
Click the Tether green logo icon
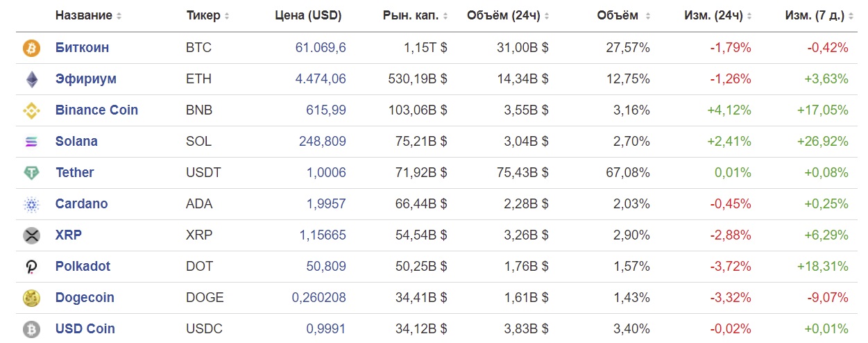pos(32,173)
